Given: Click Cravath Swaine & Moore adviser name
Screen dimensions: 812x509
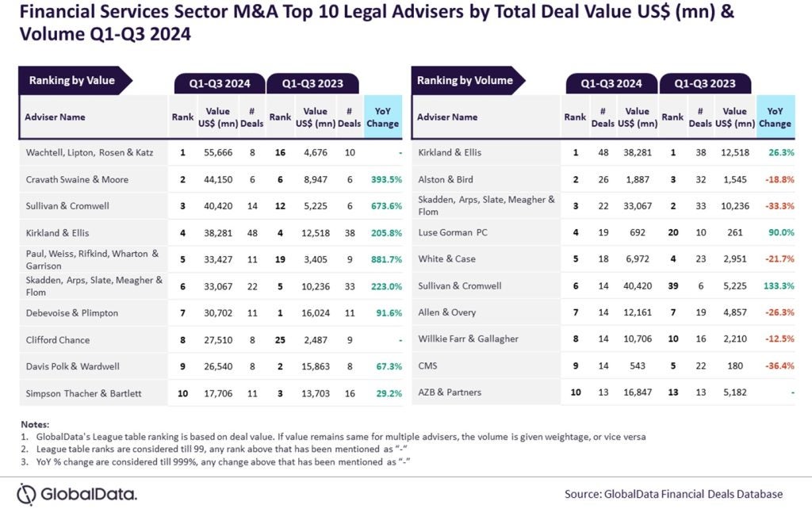Looking at the screenshot, I should coord(76,179).
